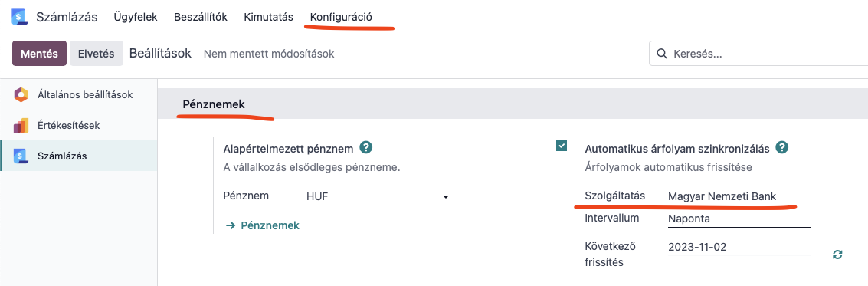Image resolution: width=868 pixels, height=286 pixels.
Task: Change the Naponta interval dropdown
Action: [x=739, y=219]
